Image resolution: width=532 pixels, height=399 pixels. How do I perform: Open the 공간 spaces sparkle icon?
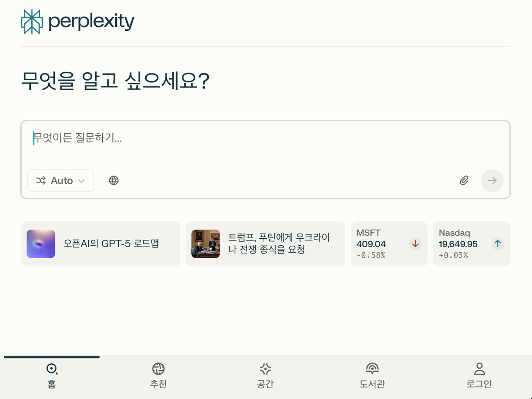pos(265,369)
